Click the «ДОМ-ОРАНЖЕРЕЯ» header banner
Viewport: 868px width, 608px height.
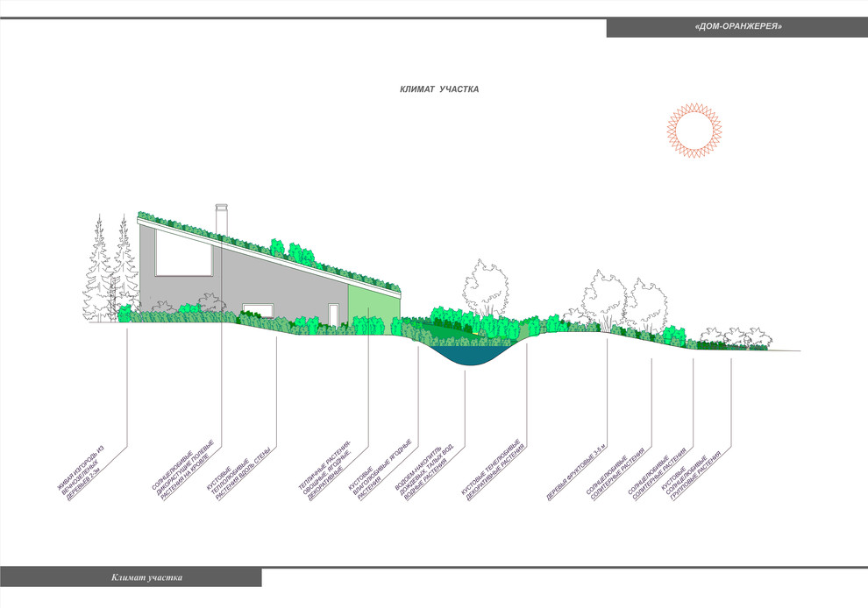pyautogui.click(x=736, y=27)
